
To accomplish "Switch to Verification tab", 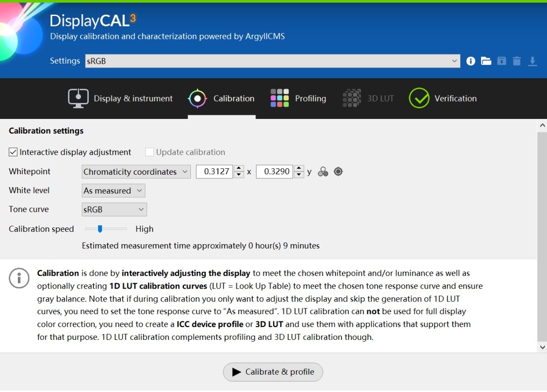I will [x=443, y=98].
